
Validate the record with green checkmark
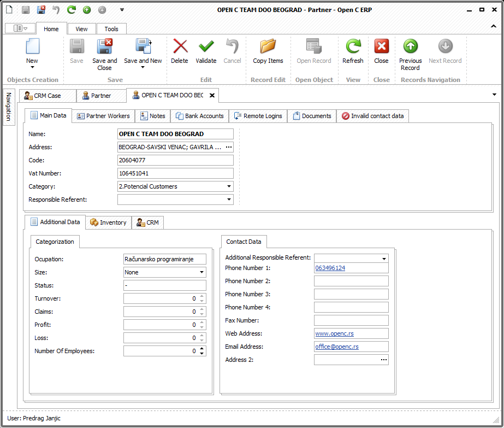pos(206,46)
